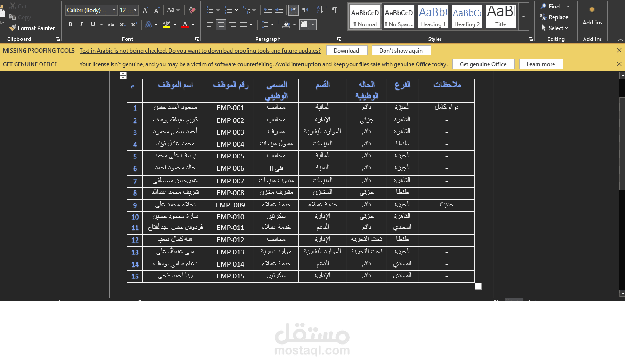The width and height of the screenshot is (625, 364).
Task: Toggle center alignment
Action: point(221,24)
